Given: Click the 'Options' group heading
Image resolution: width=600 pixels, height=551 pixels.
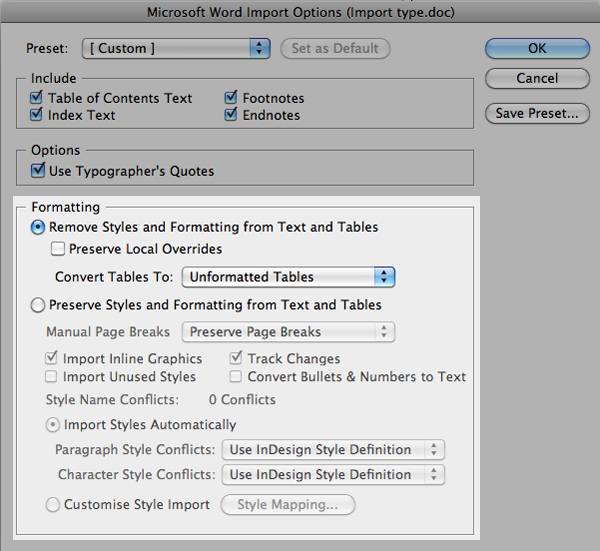Looking at the screenshot, I should (x=55, y=150).
